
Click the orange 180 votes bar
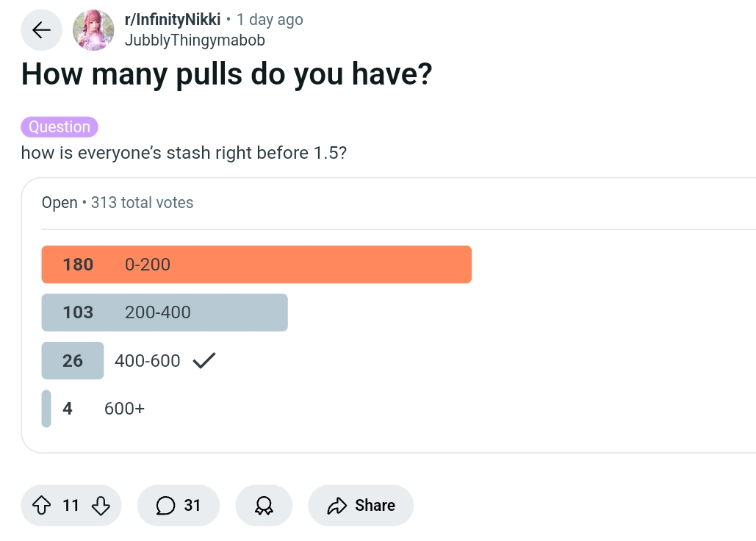(256, 264)
